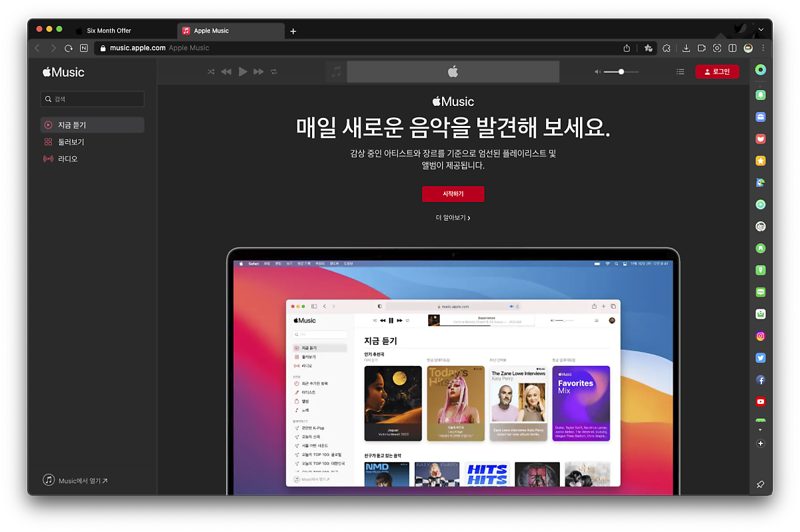
Task: Open the Facebook sidebar icon
Action: coord(761,380)
